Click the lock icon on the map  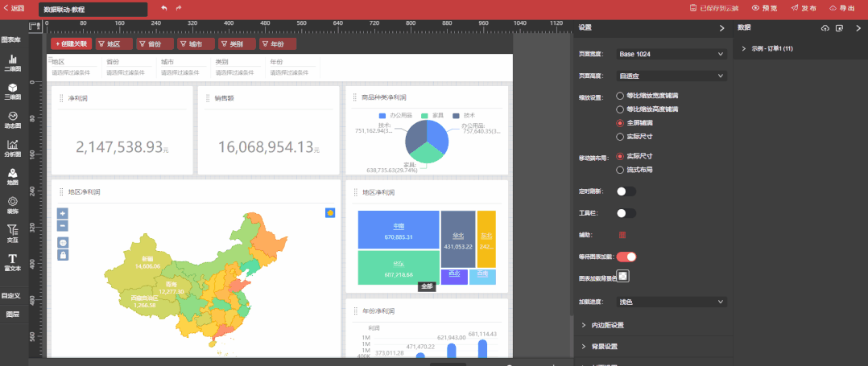pyautogui.click(x=63, y=255)
